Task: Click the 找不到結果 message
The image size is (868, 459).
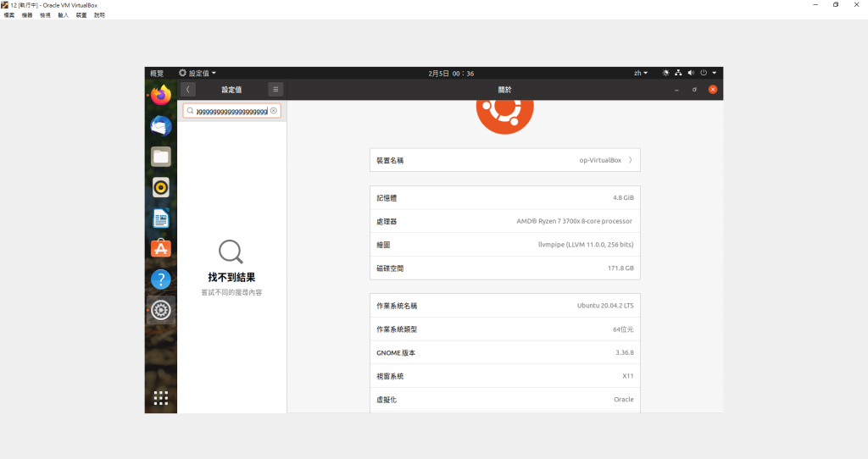Action: (231, 278)
